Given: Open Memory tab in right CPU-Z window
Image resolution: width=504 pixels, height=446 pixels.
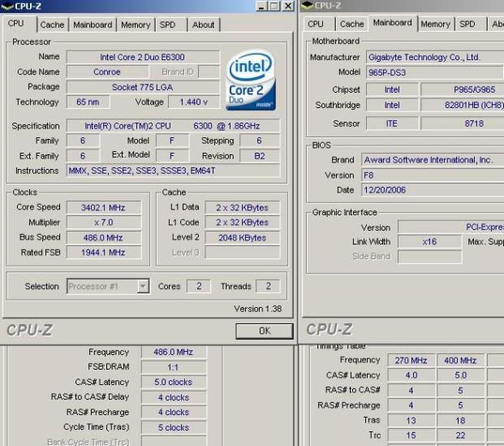Looking at the screenshot, I should (435, 24).
